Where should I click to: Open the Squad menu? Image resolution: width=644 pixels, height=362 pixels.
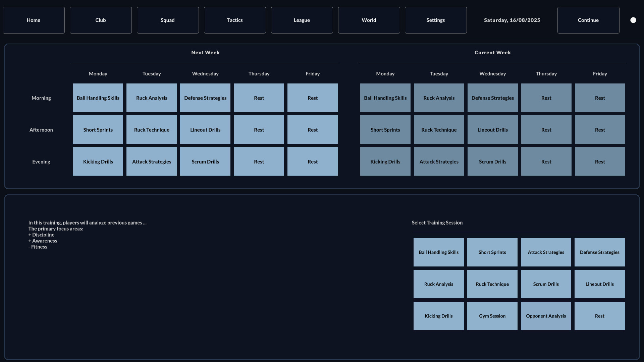point(168,20)
